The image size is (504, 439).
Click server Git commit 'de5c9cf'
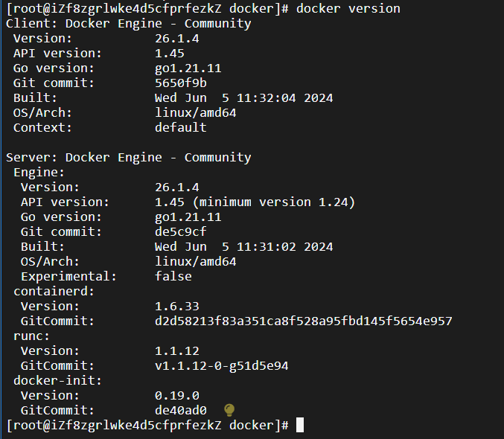181,231
